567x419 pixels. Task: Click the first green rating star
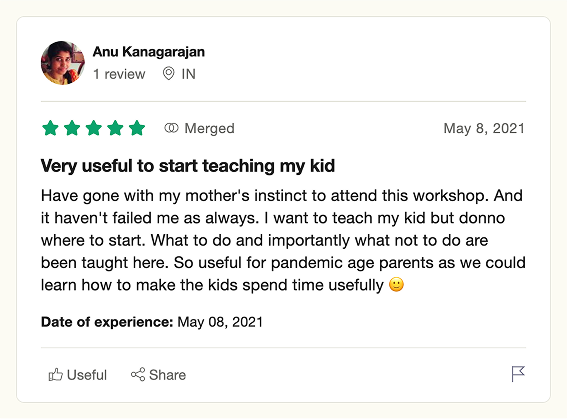tap(50, 128)
